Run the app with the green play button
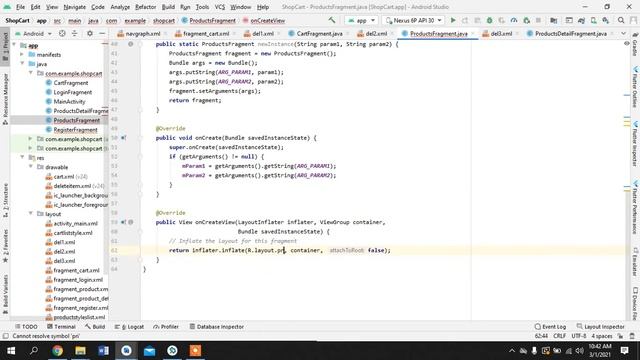Screen dimensions: 640x360 tap(453, 20)
